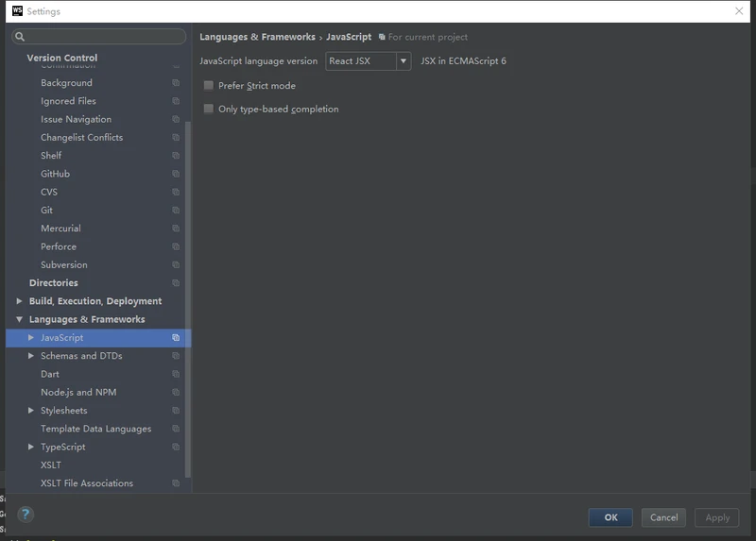The height and width of the screenshot is (541, 756).
Task: Click the Version Control header
Action: pos(62,58)
